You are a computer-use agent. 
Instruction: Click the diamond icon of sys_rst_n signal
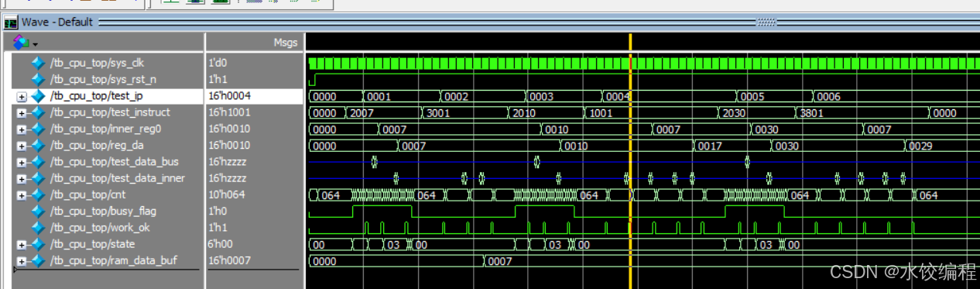tap(38, 79)
